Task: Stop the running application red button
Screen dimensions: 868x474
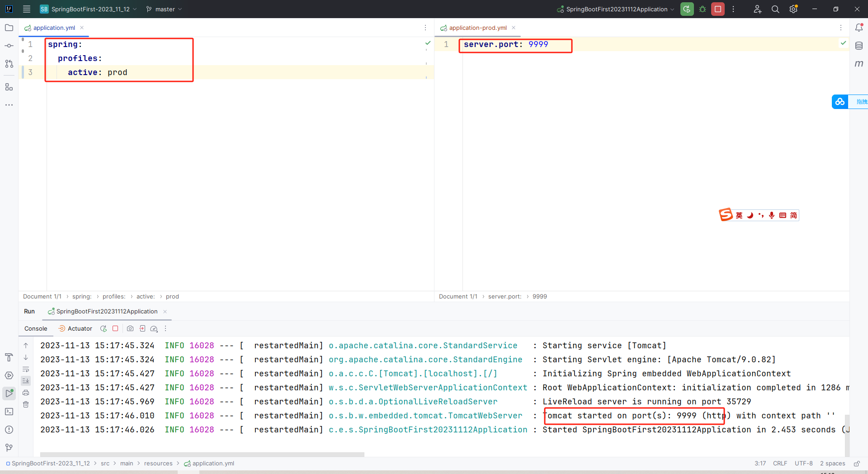Action: 718,9
